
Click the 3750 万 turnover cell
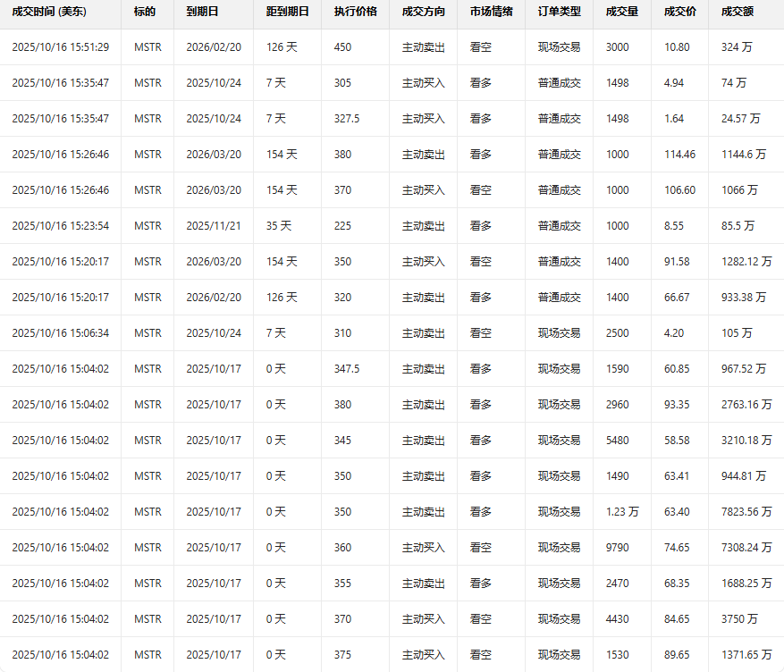coord(739,619)
